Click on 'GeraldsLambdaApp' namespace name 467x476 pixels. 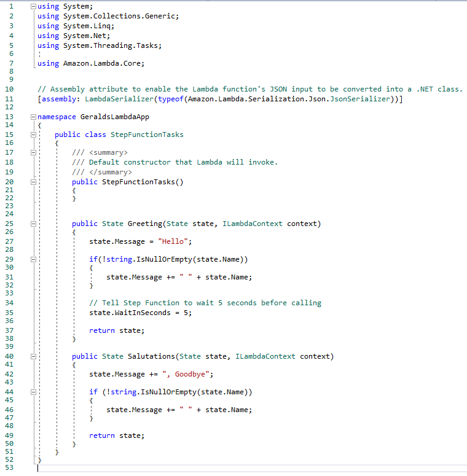point(115,117)
